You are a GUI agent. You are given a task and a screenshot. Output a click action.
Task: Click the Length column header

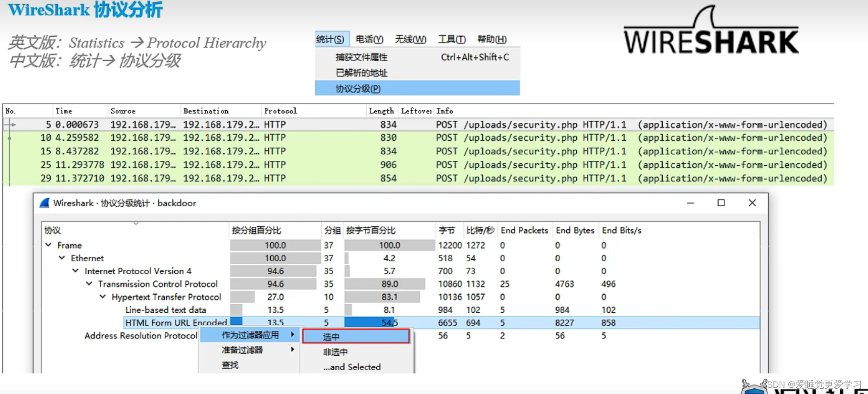(381, 111)
